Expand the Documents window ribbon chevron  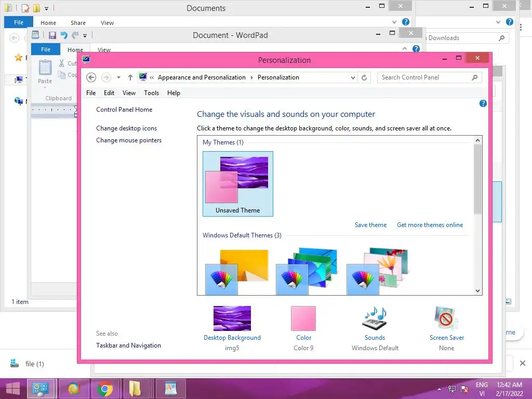tap(394, 22)
